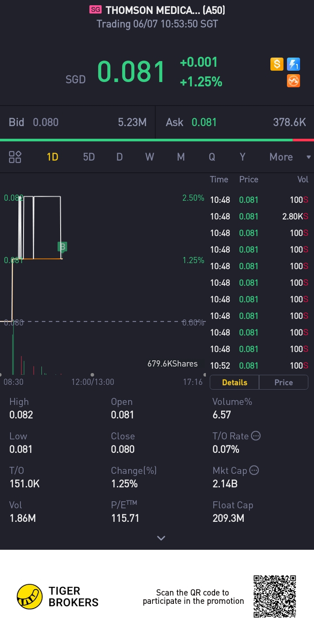This screenshot has width=314, height=644.
Task: Switch to the Y yearly chart
Action: [x=242, y=157]
